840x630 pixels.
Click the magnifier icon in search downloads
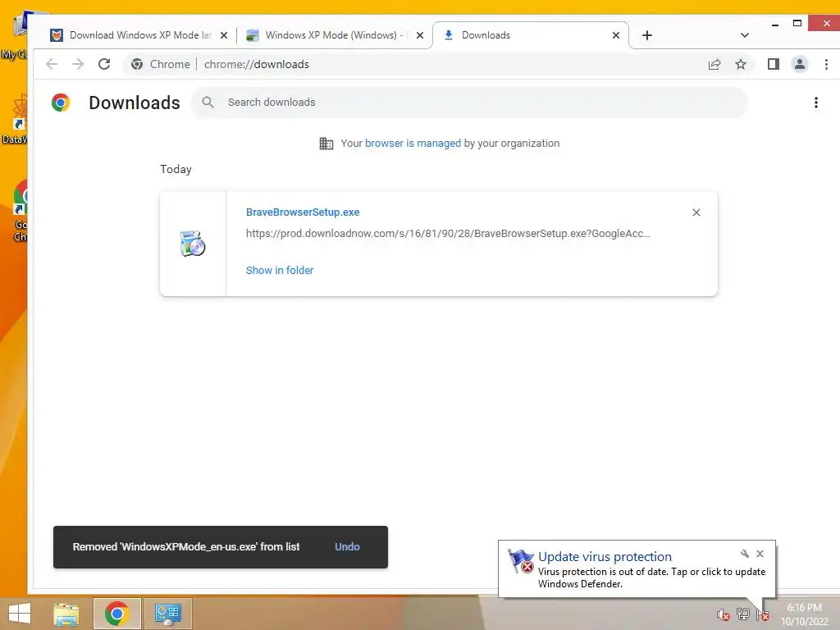(x=208, y=103)
